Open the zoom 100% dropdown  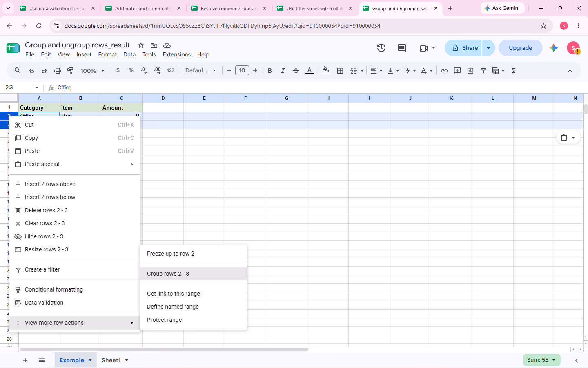point(93,71)
